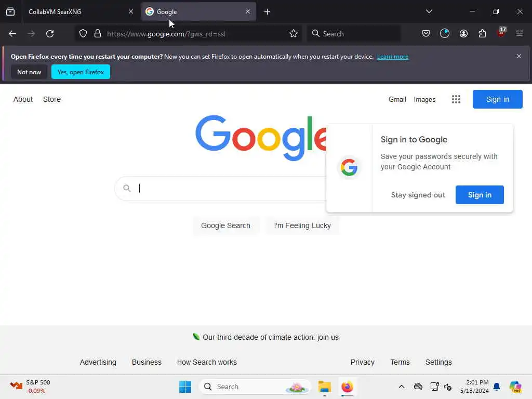Open the Google Images link
This screenshot has width=532, height=399.
[424, 99]
